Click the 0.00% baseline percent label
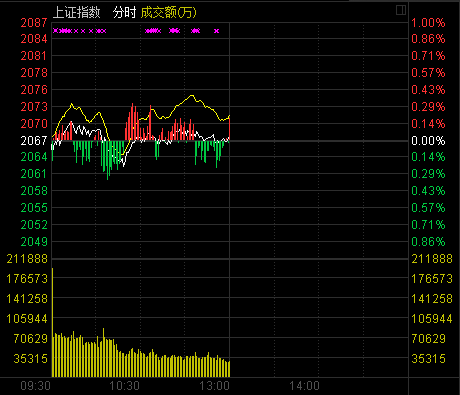 tap(428, 141)
